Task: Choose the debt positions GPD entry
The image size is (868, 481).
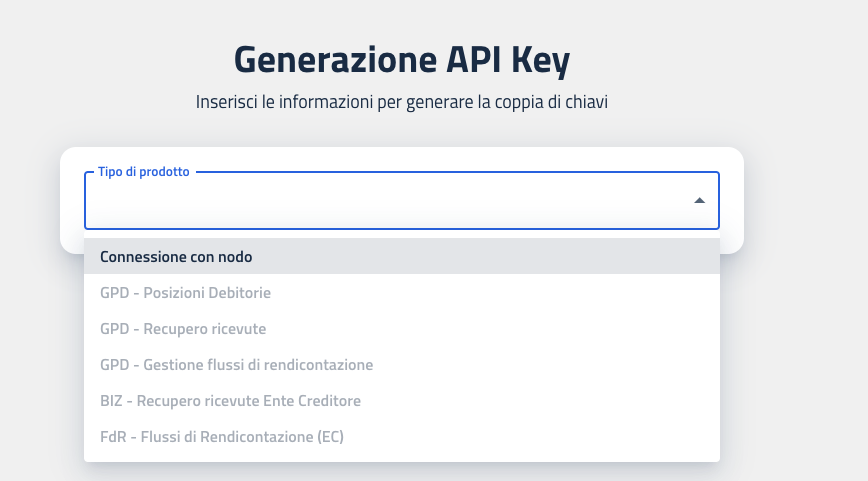Action: pos(186,293)
